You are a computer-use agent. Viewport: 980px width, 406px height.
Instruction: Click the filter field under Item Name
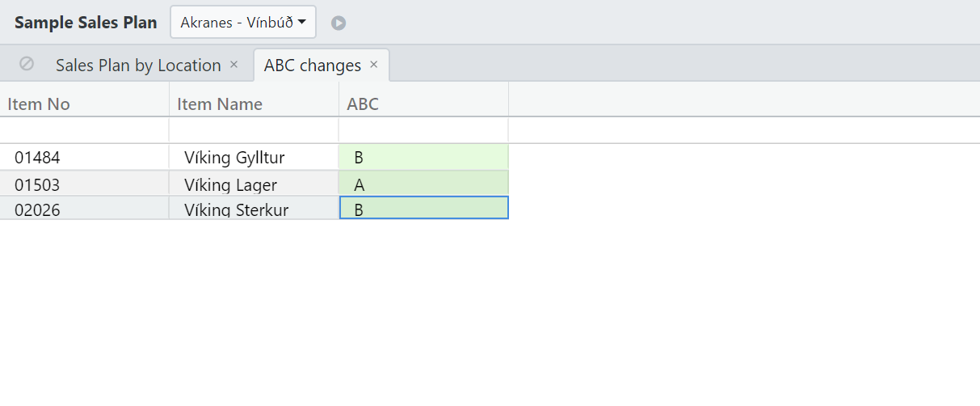(254, 130)
